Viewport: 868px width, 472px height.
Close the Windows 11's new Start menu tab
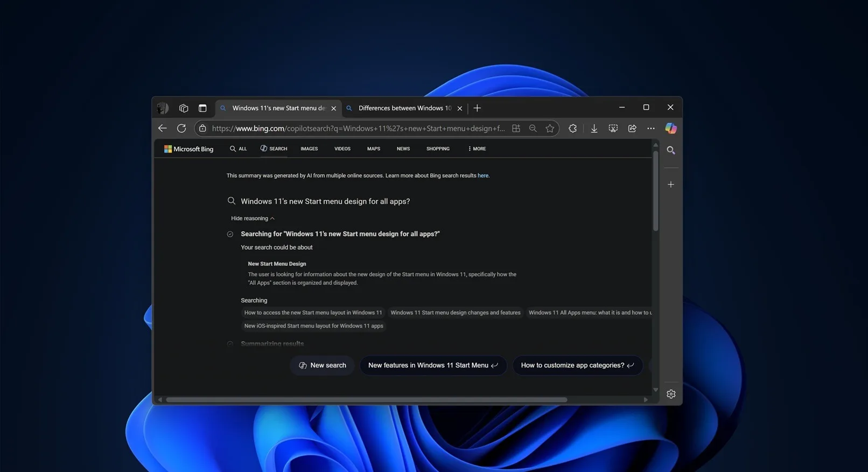tap(334, 108)
